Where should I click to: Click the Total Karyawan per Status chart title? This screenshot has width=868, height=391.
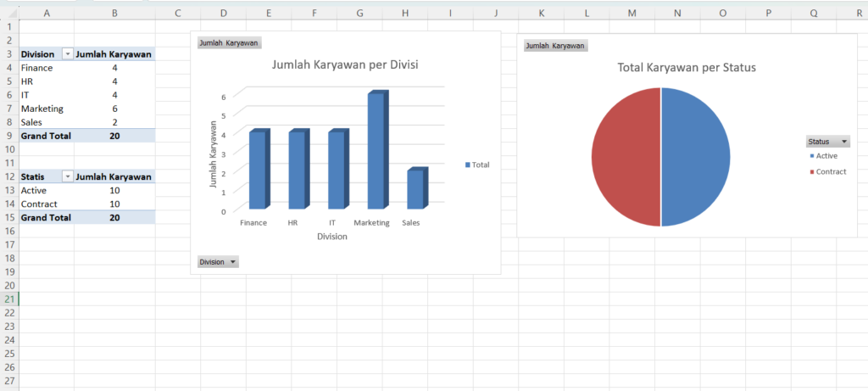pos(687,68)
